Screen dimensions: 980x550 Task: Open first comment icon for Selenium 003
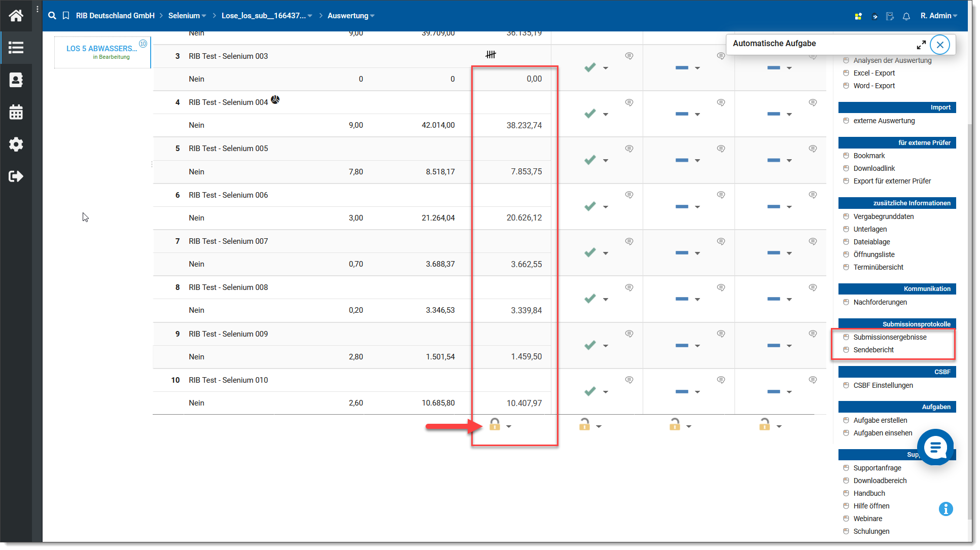coord(629,56)
